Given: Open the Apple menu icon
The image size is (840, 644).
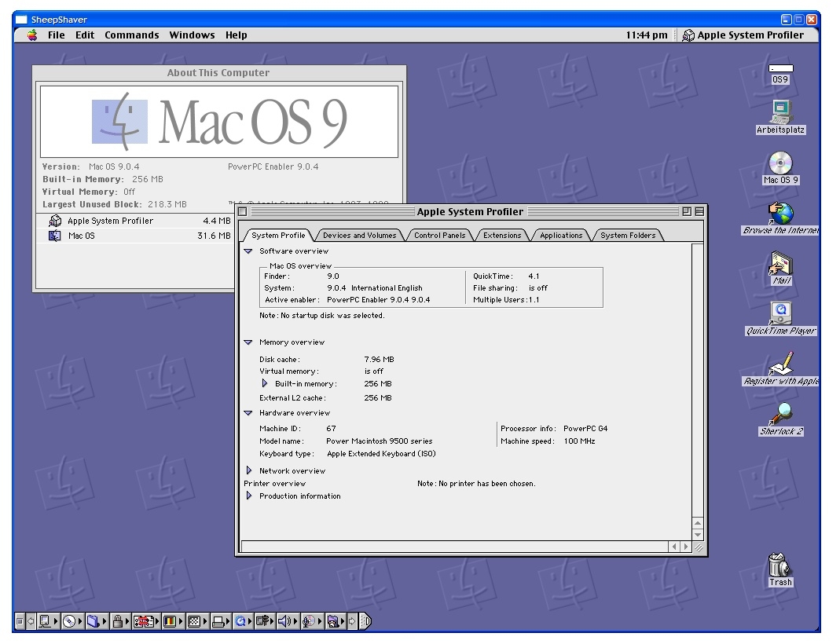Looking at the screenshot, I should [32, 35].
